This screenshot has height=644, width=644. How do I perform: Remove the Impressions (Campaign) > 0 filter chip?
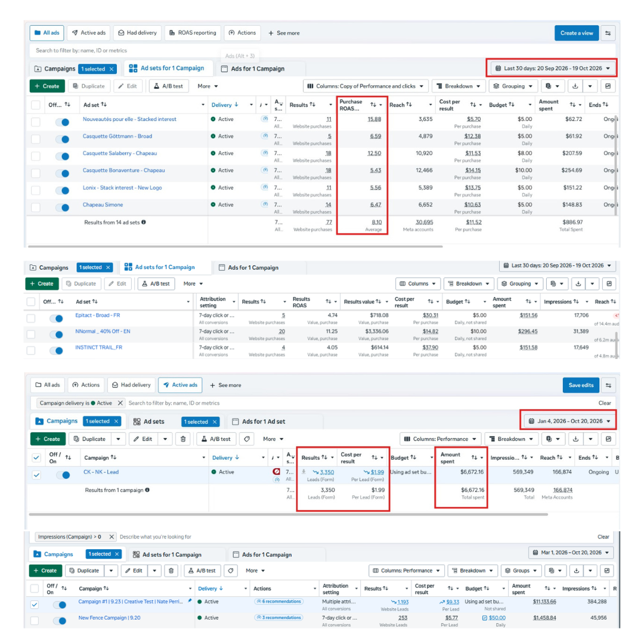coord(112,537)
